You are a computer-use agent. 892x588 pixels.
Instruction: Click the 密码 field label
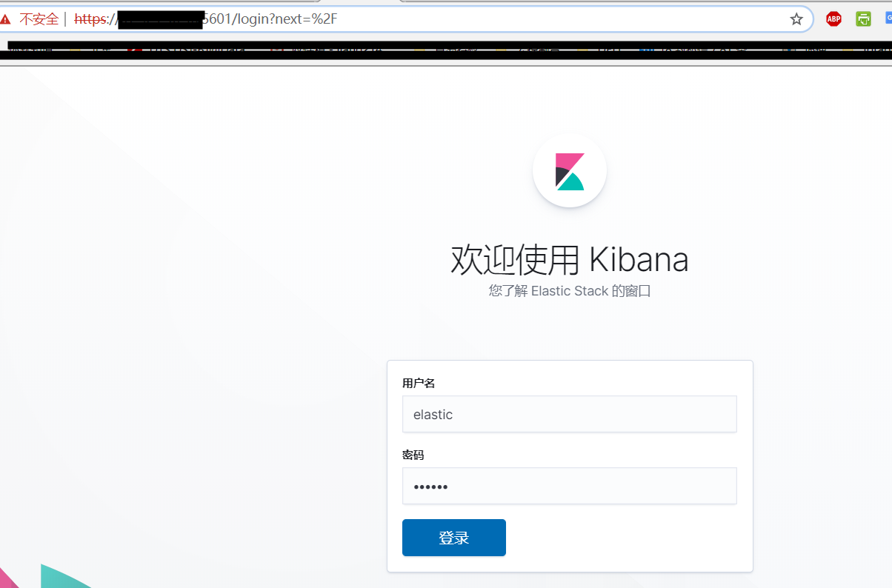pos(413,455)
